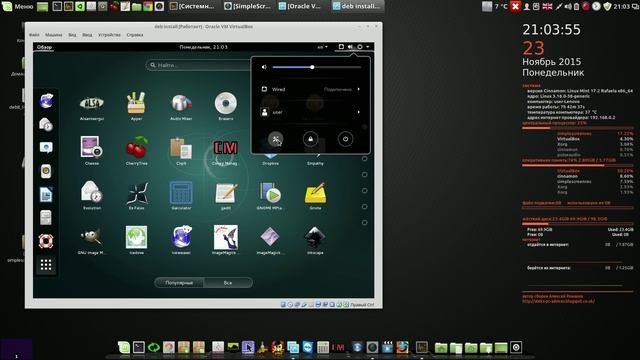The width and height of the screenshot is (640, 360).
Task: Launch TeamViewer from the bottom dock
Action: [x=308, y=347]
